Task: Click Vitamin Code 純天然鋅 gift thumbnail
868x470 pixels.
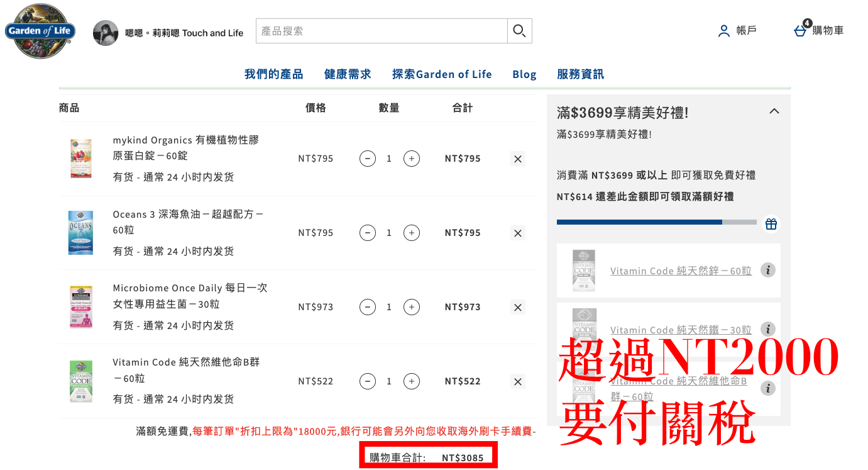Action: point(584,271)
